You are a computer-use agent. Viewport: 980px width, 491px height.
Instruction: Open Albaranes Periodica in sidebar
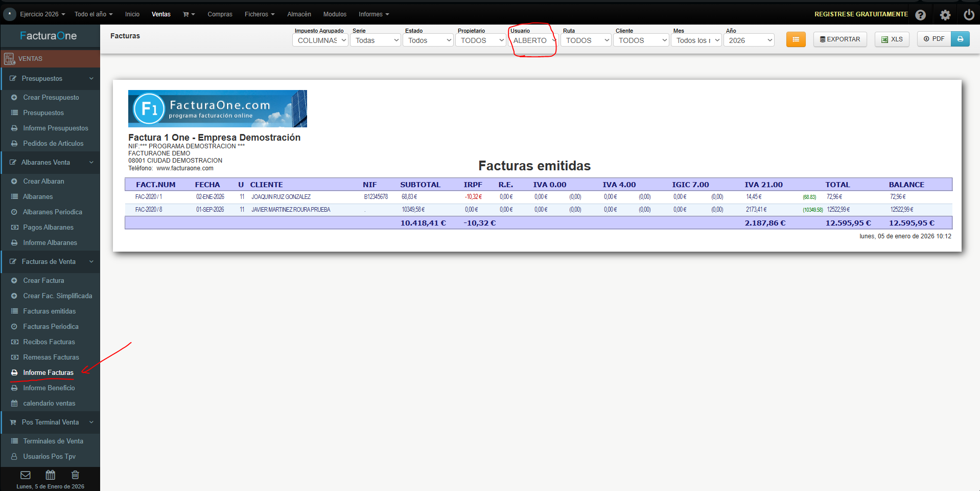tap(53, 212)
